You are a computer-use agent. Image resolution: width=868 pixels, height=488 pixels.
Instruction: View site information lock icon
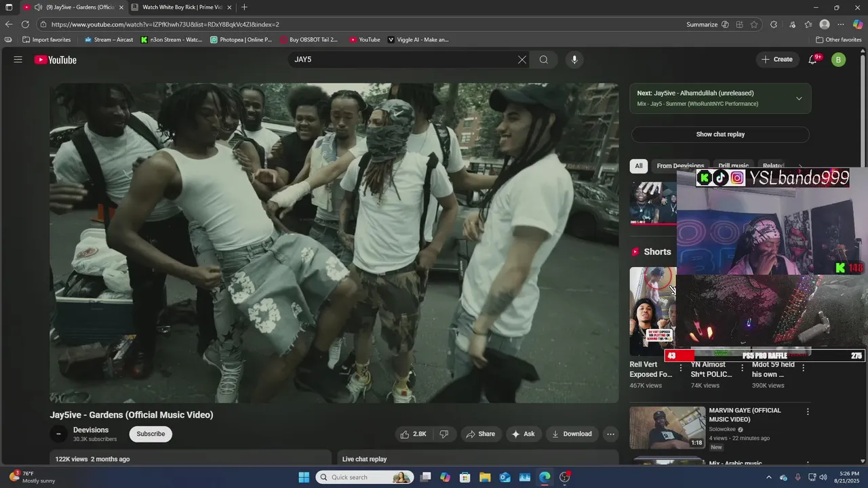[43, 24]
